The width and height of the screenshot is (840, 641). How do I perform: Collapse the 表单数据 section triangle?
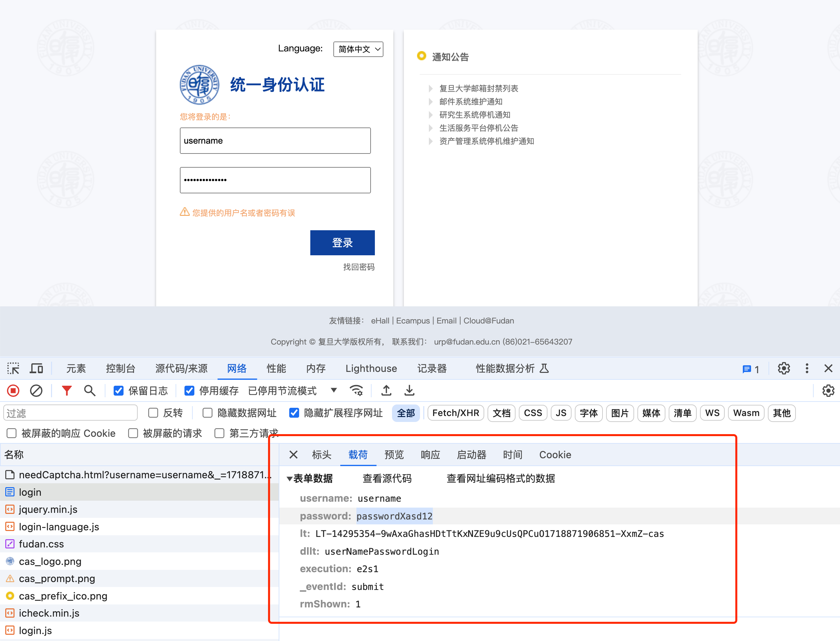pos(290,479)
